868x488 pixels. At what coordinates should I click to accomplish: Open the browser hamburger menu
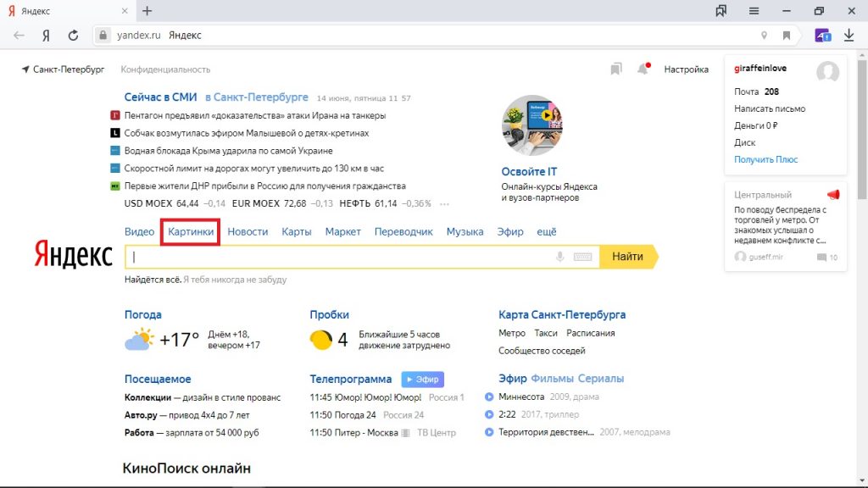[x=754, y=11]
